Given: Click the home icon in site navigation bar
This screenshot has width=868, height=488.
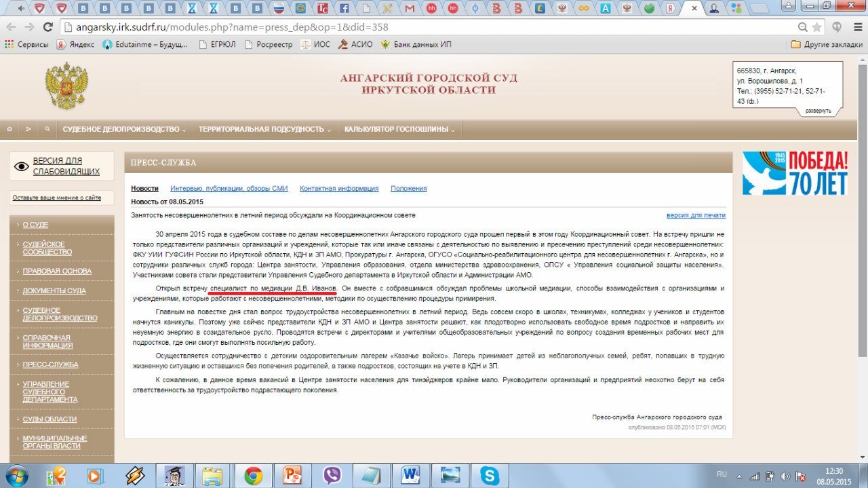Looking at the screenshot, I should (9, 129).
